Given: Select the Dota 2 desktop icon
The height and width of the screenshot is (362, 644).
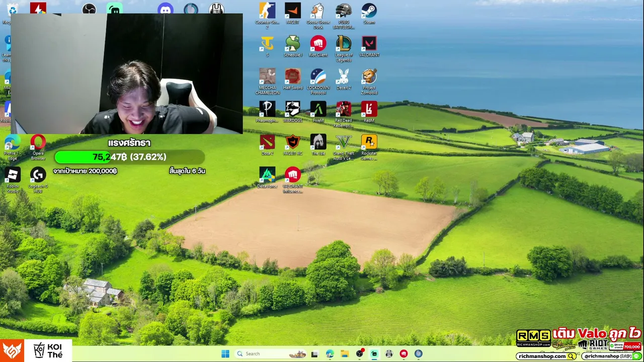Looking at the screenshot, I should tap(267, 145).
